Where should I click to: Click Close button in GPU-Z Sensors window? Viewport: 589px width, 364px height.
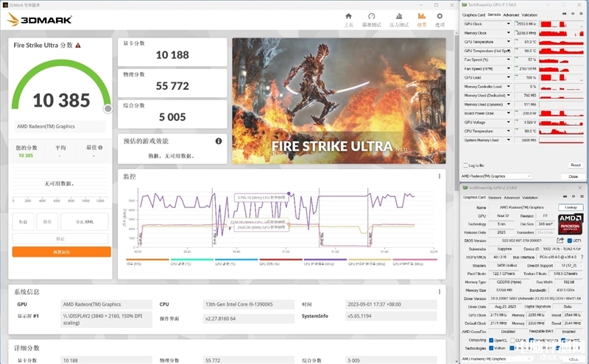click(573, 176)
